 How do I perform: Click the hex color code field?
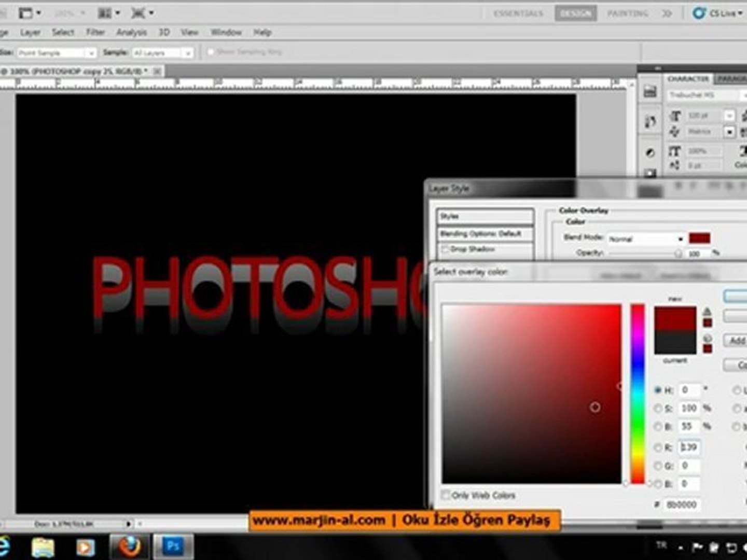[x=682, y=505]
